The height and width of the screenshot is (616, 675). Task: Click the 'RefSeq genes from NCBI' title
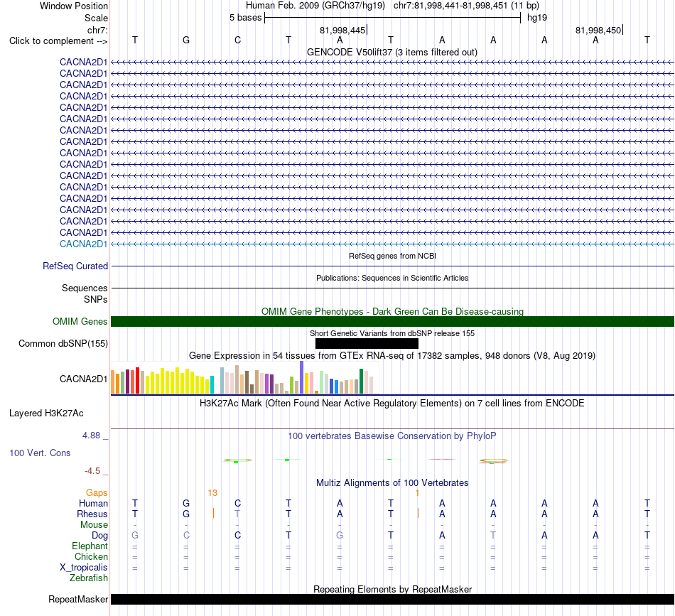[392, 256]
